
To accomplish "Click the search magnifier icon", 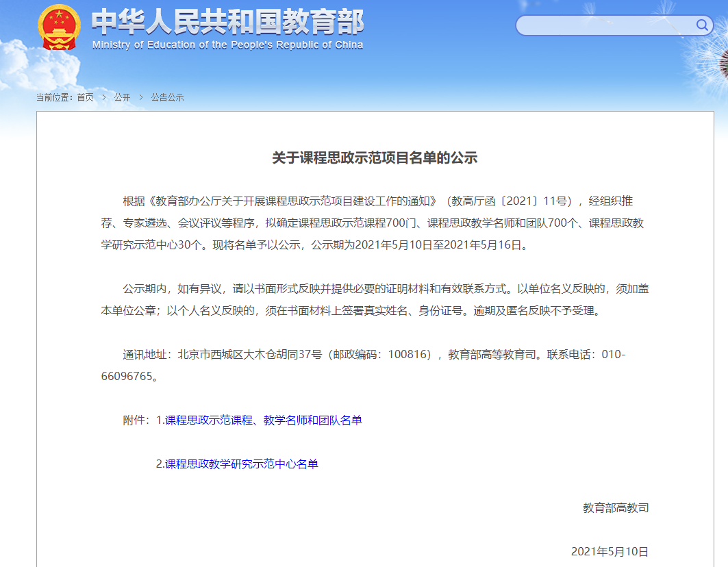I will [703, 25].
